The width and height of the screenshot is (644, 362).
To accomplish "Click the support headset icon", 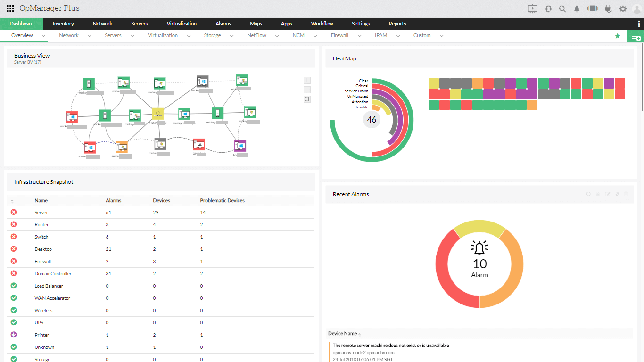I will click(547, 8).
